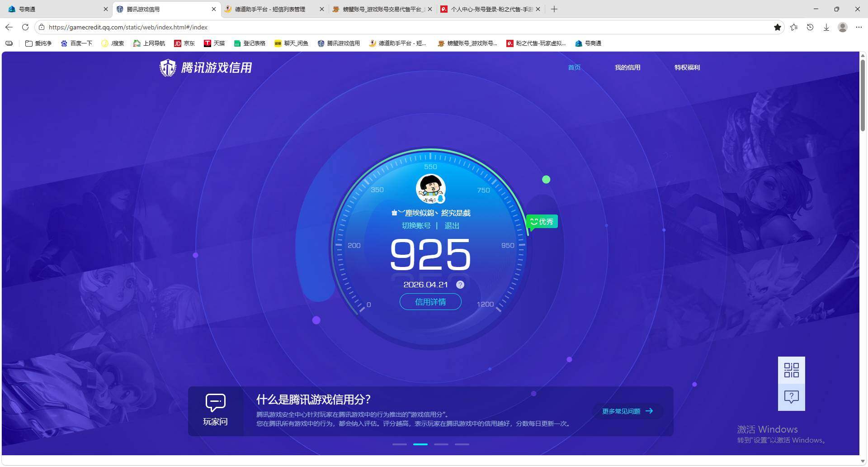Open the 京东 bookmark on the favorites bar
Screen dimensions: 868x467
coord(184,43)
